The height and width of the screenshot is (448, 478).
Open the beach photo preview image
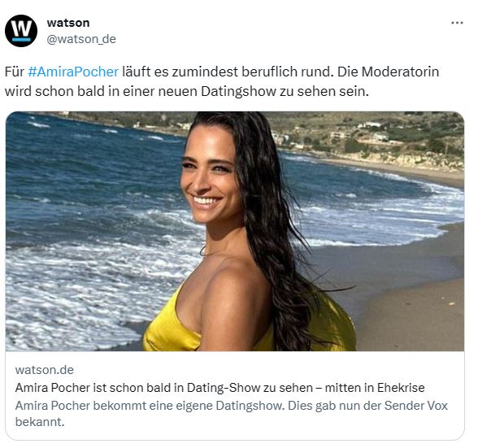pyautogui.click(x=235, y=231)
